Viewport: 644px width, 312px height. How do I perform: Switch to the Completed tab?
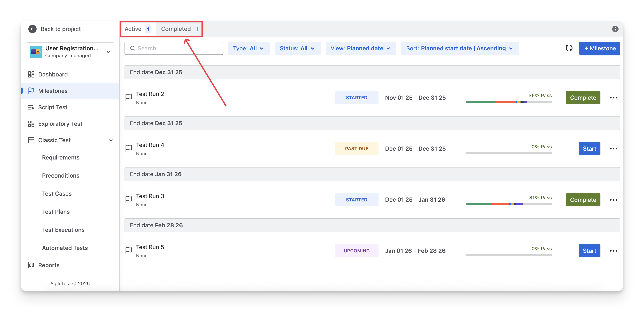point(179,29)
